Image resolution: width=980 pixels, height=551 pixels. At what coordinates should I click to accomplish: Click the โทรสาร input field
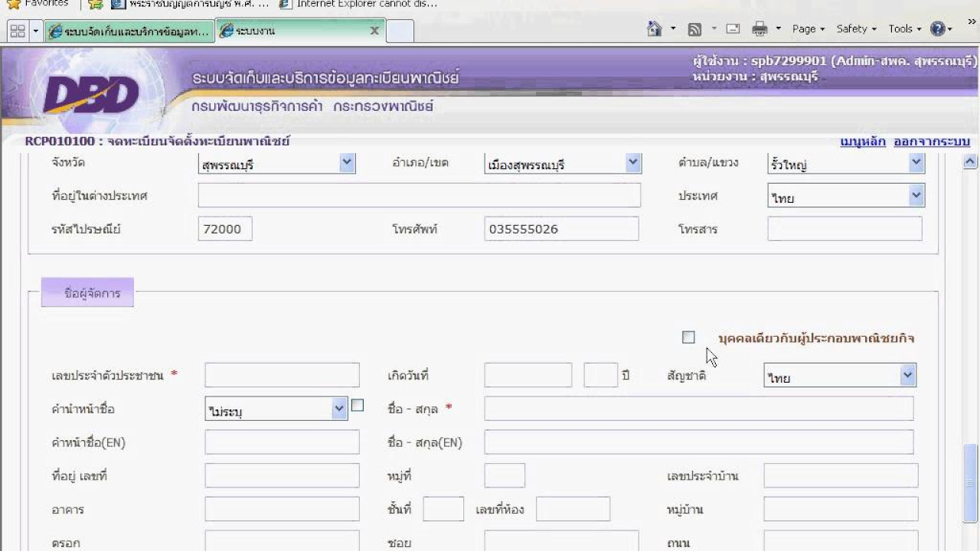coord(844,229)
